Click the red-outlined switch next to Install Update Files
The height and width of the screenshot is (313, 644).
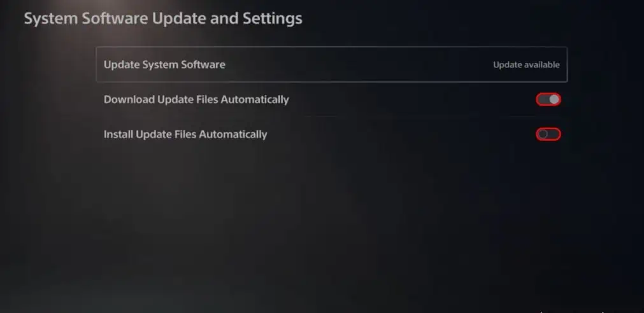[548, 134]
